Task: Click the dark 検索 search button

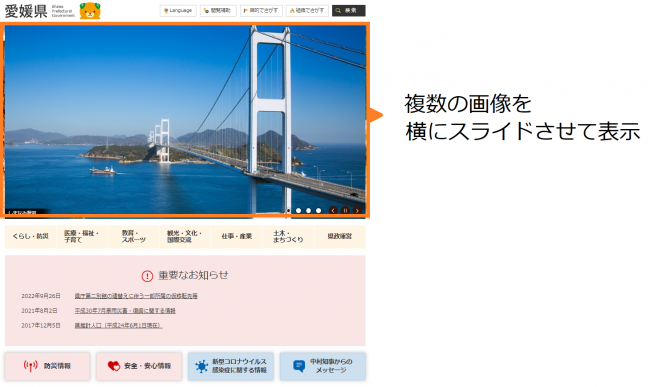Action: 349,11
